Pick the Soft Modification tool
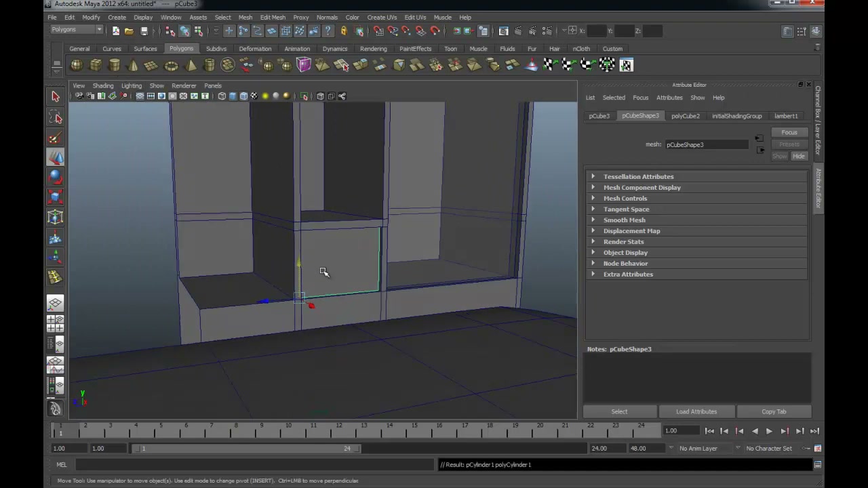868x488 pixels. (x=56, y=237)
